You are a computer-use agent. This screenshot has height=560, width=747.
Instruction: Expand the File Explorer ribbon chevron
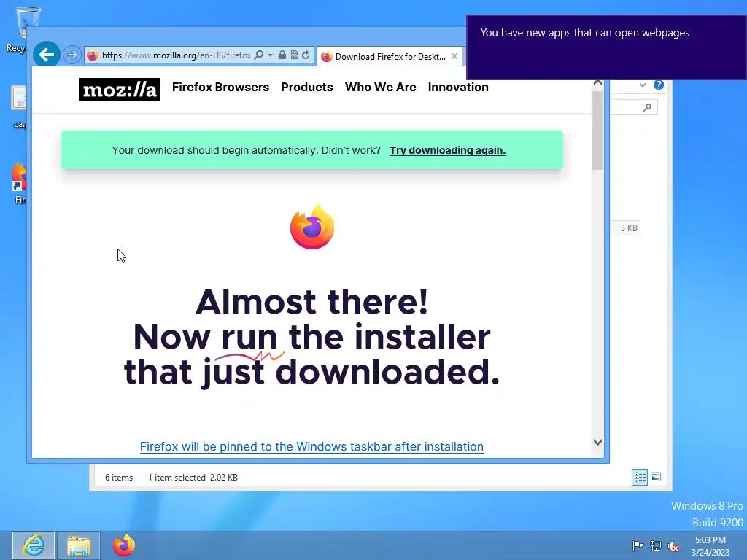[643, 85]
